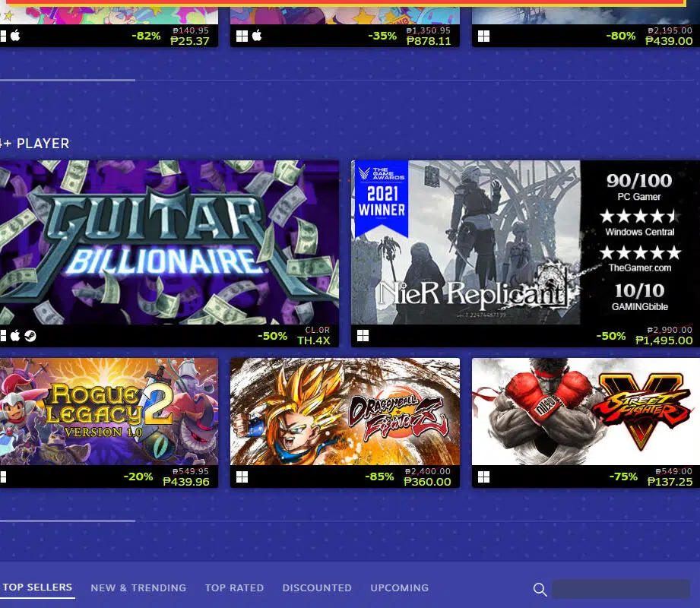This screenshot has width=700, height=608.
Task: Click the Windows icon under Dragon Ball FighterZ
Action: point(242,477)
